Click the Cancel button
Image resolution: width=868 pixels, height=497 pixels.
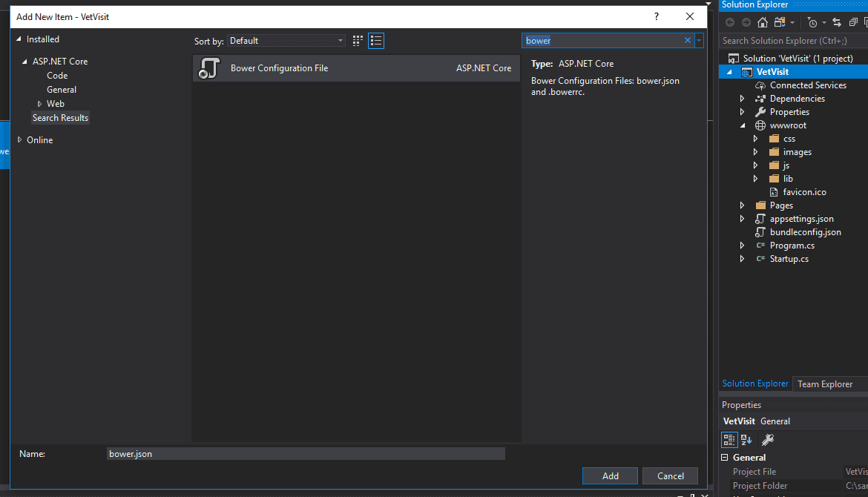click(x=671, y=476)
